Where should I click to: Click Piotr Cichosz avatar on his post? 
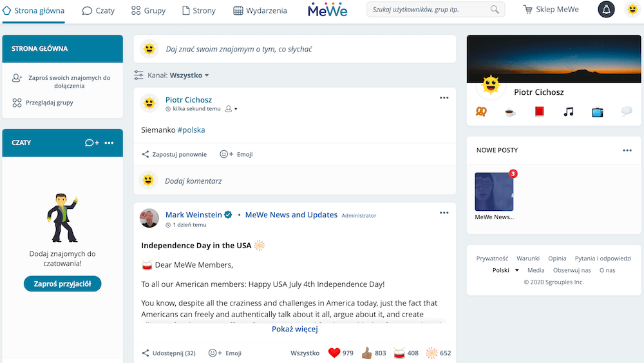tap(149, 103)
